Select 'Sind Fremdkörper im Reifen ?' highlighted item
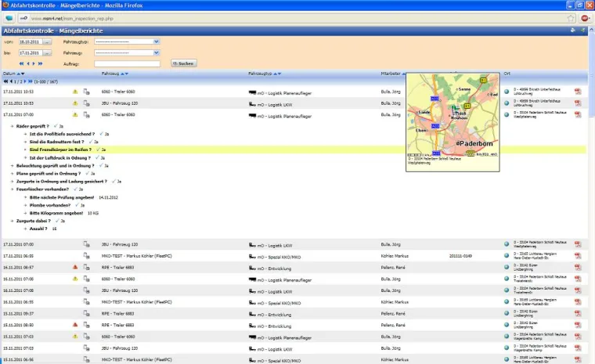The width and height of the screenshot is (595, 364). pos(60,149)
